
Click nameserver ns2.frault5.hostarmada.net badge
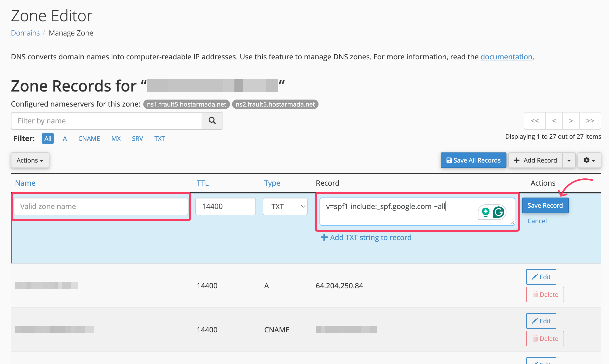(275, 104)
